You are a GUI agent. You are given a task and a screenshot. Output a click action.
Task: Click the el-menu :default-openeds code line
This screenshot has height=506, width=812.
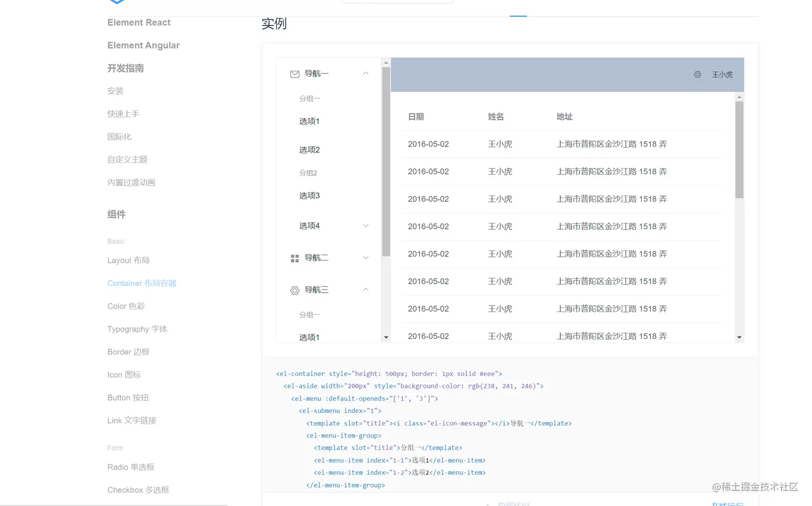tap(365, 399)
